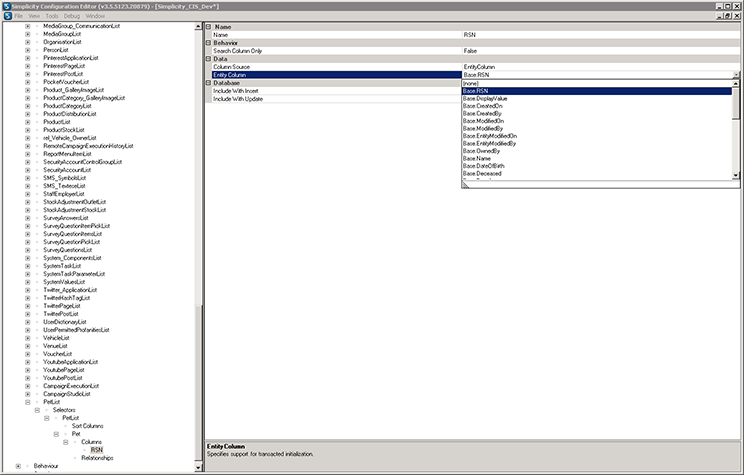744x475 pixels.
Task: Click the dropdown list scroll down arrow
Action: (735, 176)
